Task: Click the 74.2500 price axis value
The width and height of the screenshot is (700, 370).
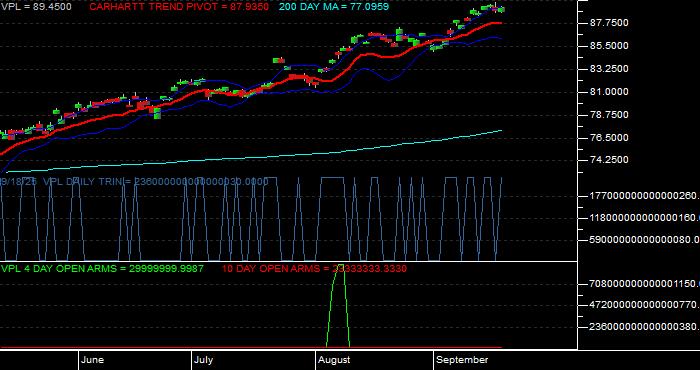Action: coord(609,160)
